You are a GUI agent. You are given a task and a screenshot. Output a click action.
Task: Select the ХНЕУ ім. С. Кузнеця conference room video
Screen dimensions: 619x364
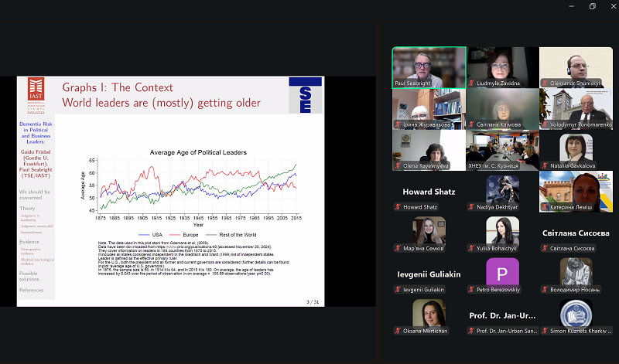(502, 151)
